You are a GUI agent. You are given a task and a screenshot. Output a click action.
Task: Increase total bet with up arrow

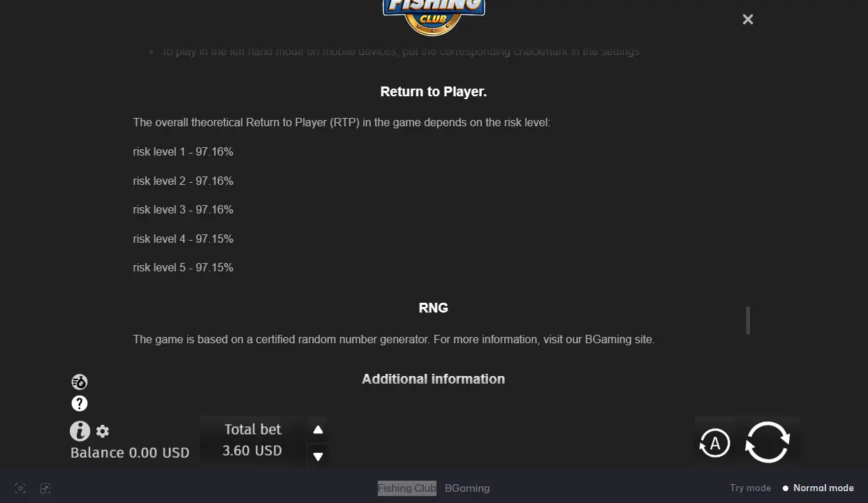(x=318, y=430)
